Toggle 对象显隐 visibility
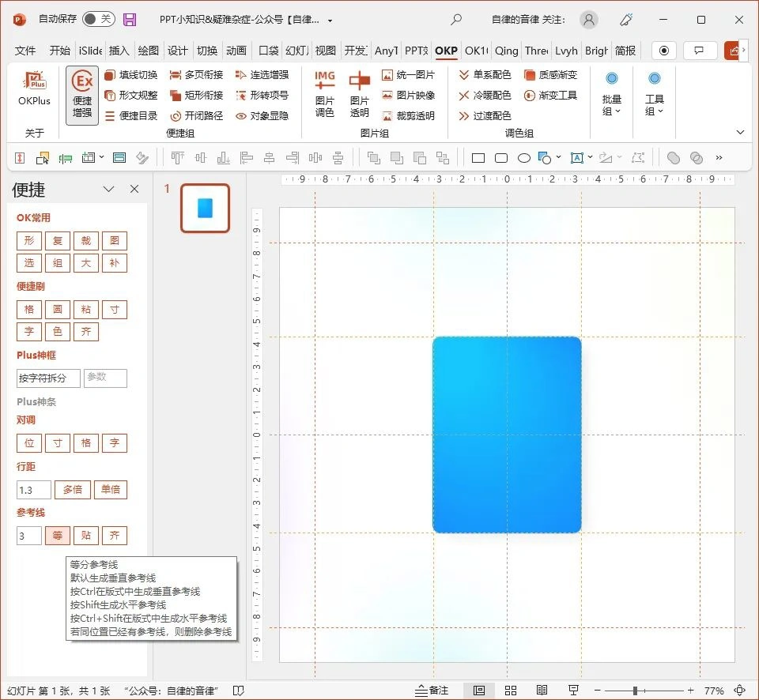Image resolution: width=759 pixels, height=700 pixels. coord(262,115)
